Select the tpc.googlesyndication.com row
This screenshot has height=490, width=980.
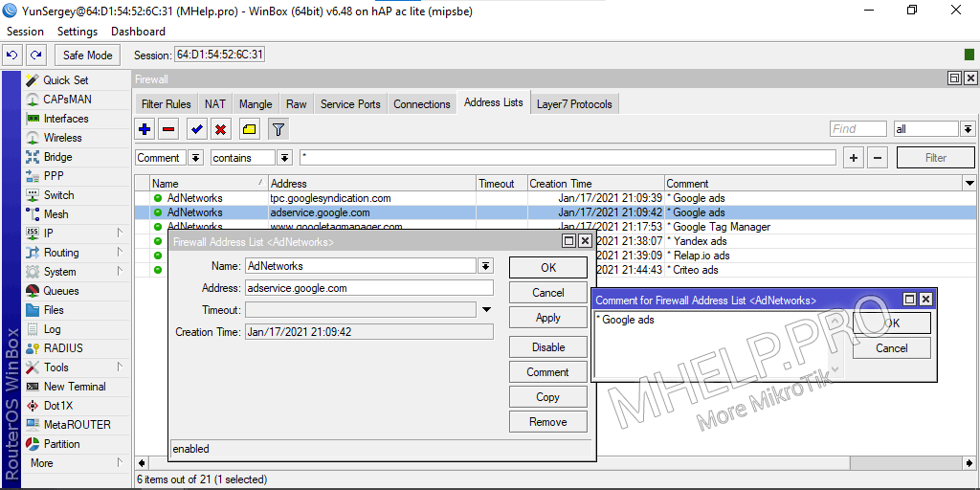point(330,198)
